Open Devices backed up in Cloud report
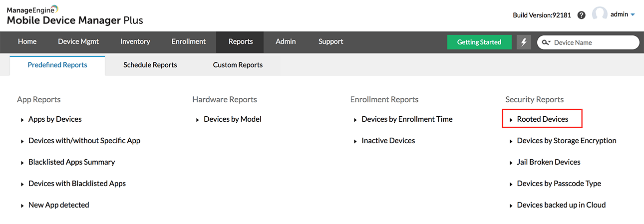Screen dimensions: 644x224 pos(562,205)
